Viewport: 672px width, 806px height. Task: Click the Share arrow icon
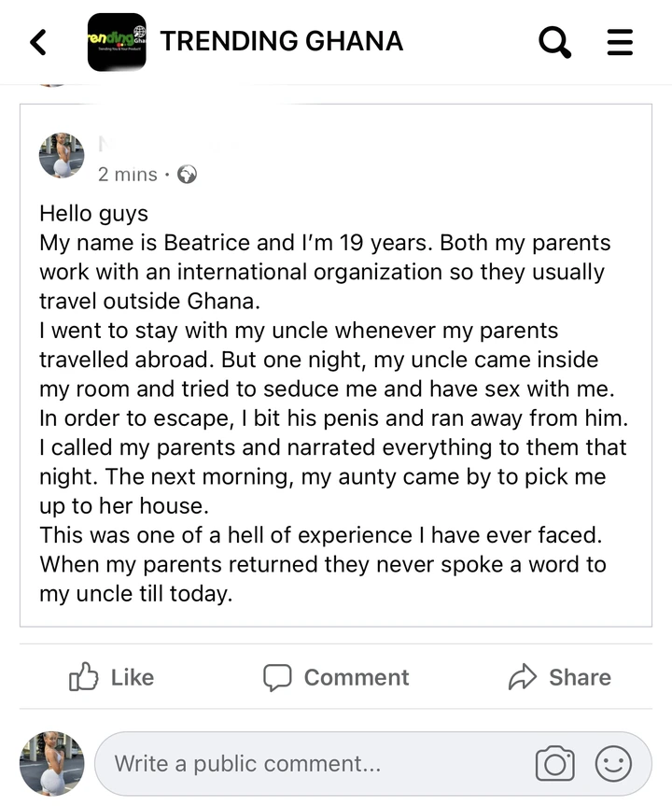point(523,677)
